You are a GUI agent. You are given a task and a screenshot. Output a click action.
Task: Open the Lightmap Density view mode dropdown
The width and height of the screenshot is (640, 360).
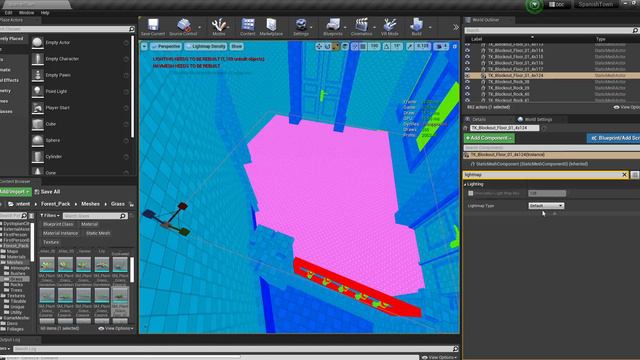point(205,47)
